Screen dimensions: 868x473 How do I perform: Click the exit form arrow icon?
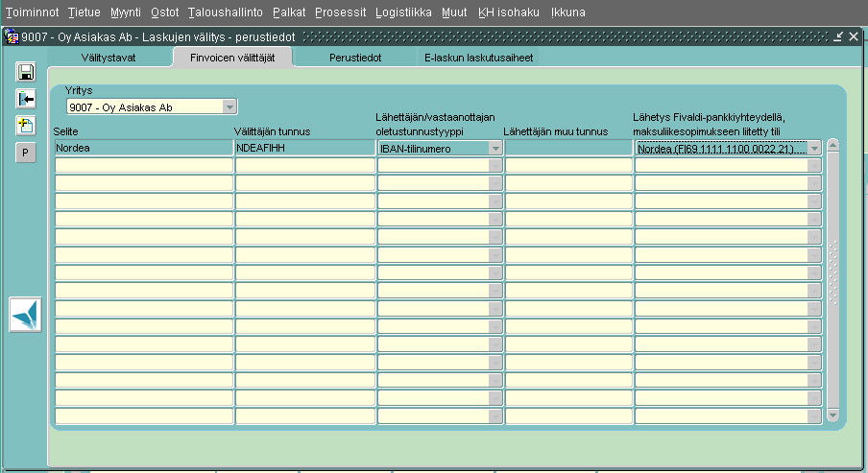26,99
